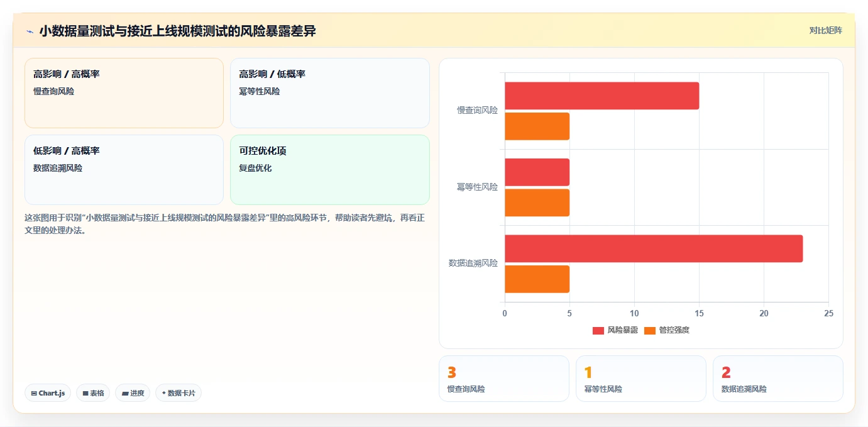The width and height of the screenshot is (868, 427).
Task: Click the header icon before the title
Action: click(30, 31)
